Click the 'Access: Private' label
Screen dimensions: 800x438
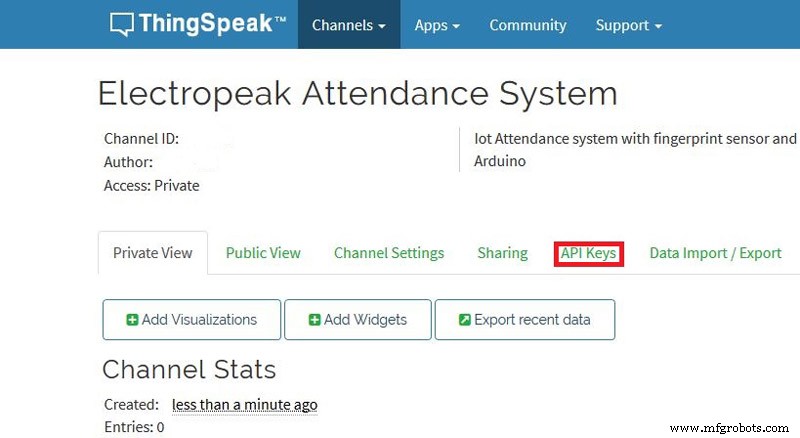pyautogui.click(x=152, y=185)
